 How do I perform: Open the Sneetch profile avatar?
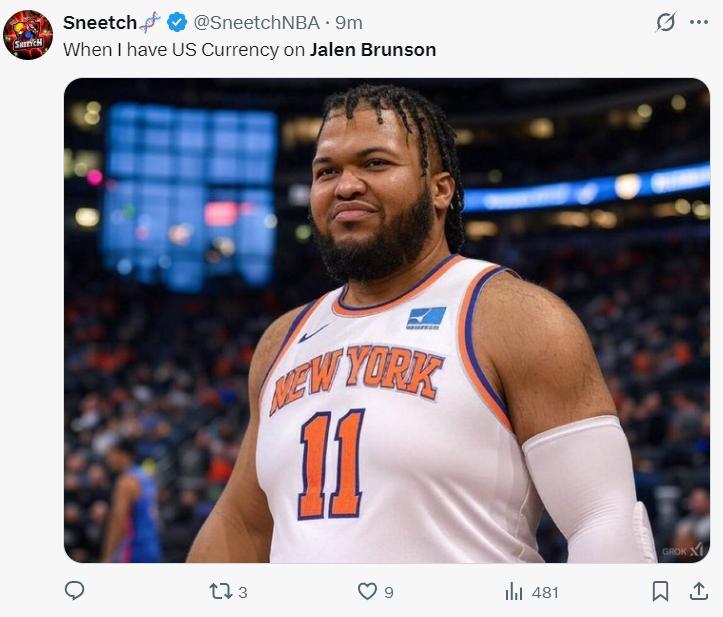coord(28,35)
